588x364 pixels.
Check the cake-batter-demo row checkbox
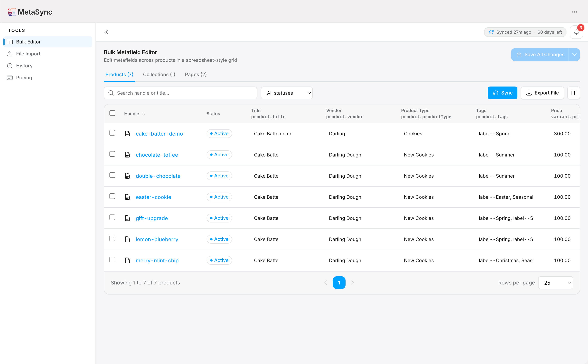tap(112, 133)
